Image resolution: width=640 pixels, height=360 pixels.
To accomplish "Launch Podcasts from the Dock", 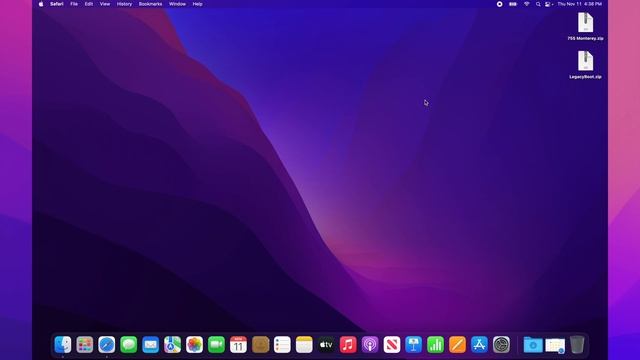I will 370,345.
